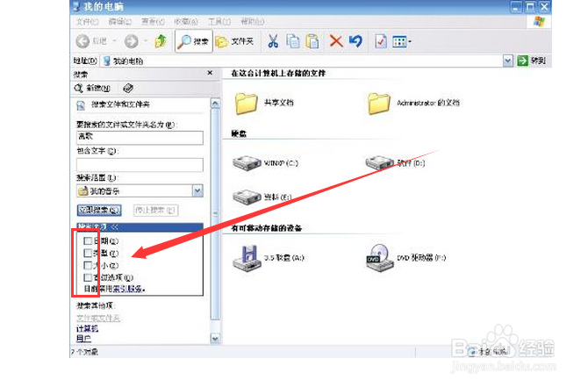Expand the address bar dropdown arrow
Viewport: 588px width, 387px height.
(x=508, y=61)
